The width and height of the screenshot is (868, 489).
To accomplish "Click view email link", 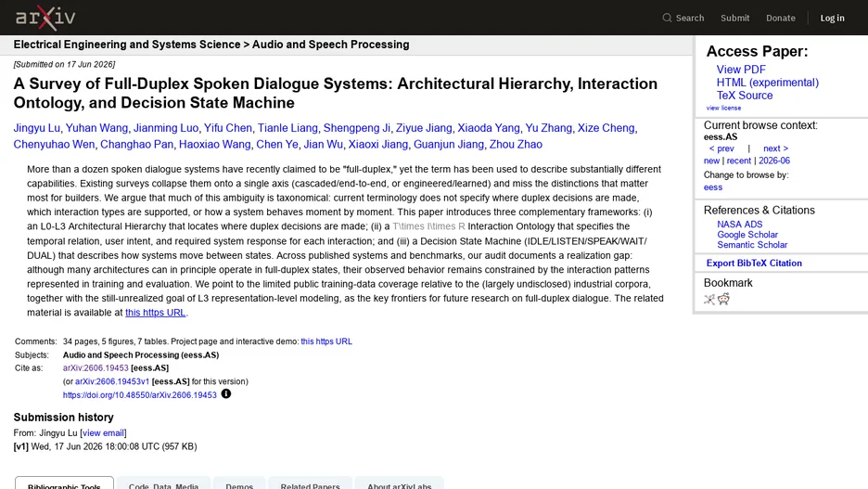I will (103, 433).
